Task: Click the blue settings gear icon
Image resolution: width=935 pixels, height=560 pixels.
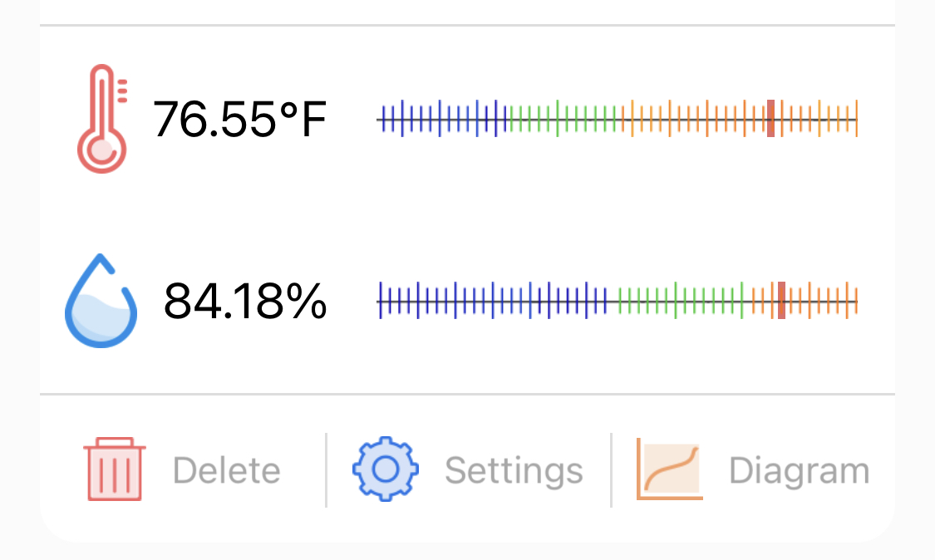Action: click(x=386, y=469)
